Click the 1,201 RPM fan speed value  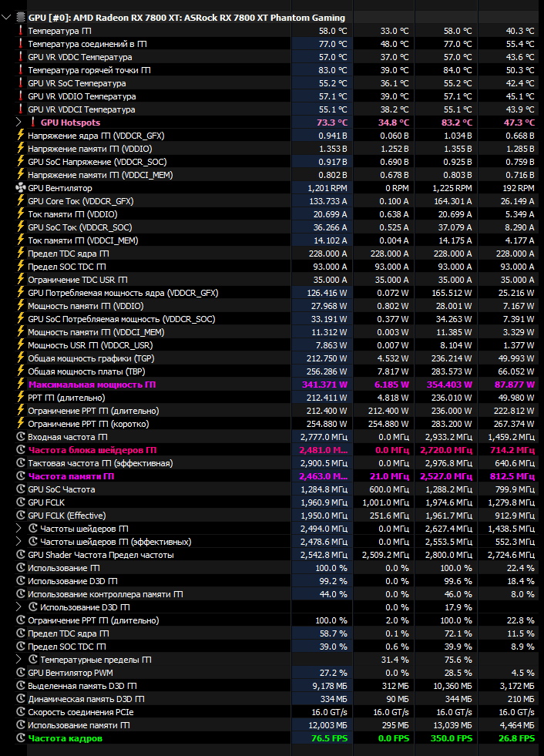click(x=327, y=188)
